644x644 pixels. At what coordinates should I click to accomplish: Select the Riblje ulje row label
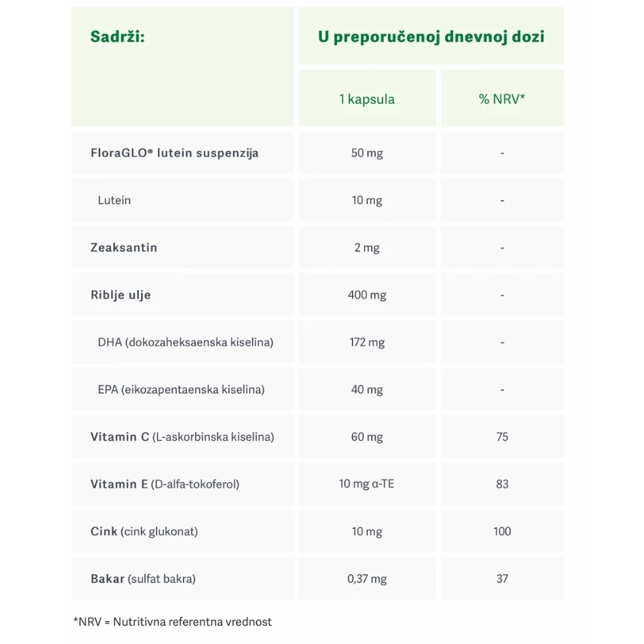[121, 295]
